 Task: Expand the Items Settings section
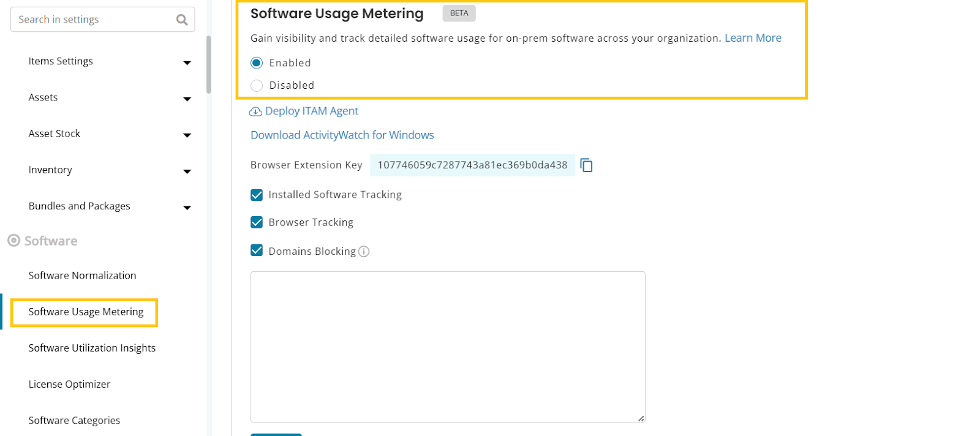coord(187,62)
